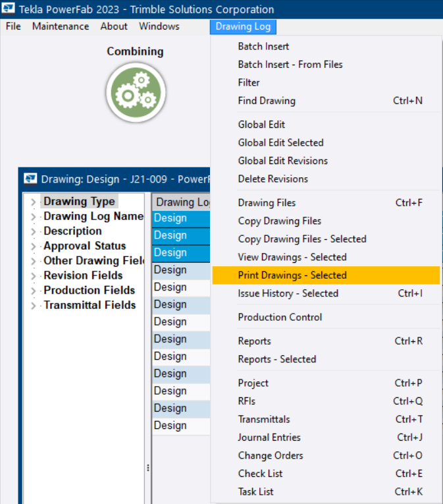Expand the Approval Status tree node
The image size is (443, 504).
pos(34,246)
